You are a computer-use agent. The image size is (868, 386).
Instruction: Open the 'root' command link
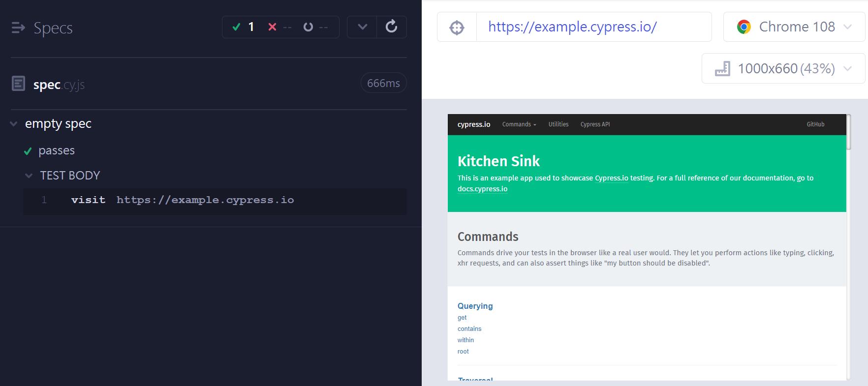point(463,352)
